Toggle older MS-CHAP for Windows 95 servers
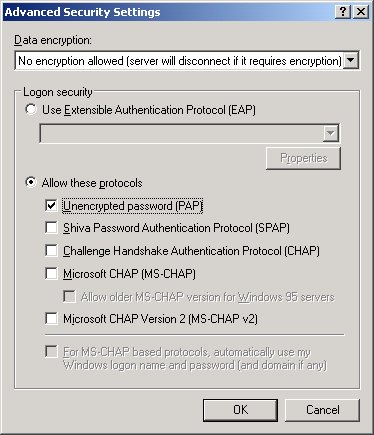The image size is (374, 435). (x=69, y=296)
